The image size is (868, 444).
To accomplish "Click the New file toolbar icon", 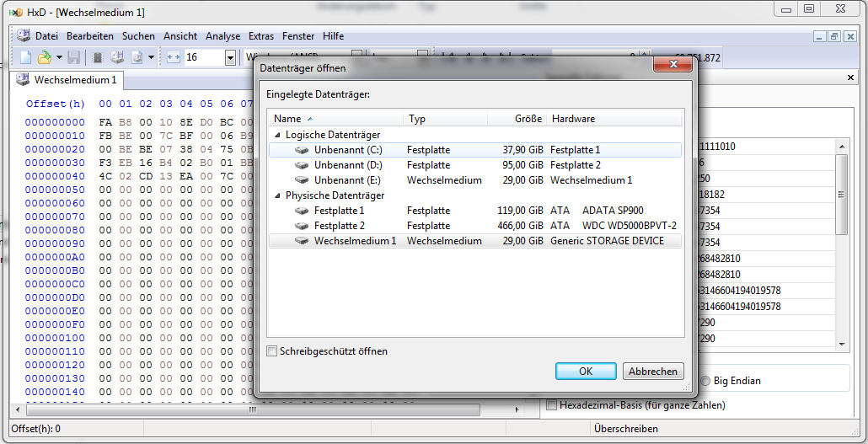I will (25, 57).
